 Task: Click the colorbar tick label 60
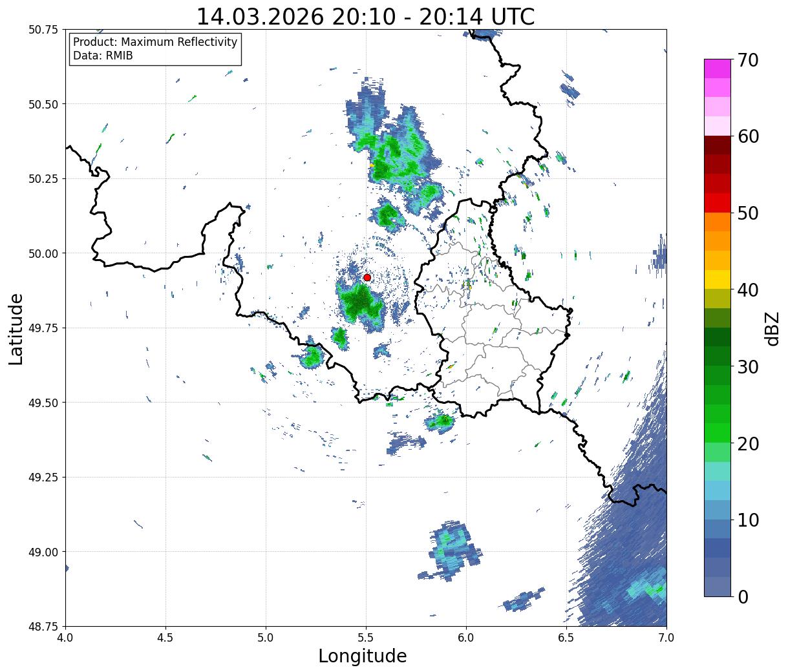(748, 136)
